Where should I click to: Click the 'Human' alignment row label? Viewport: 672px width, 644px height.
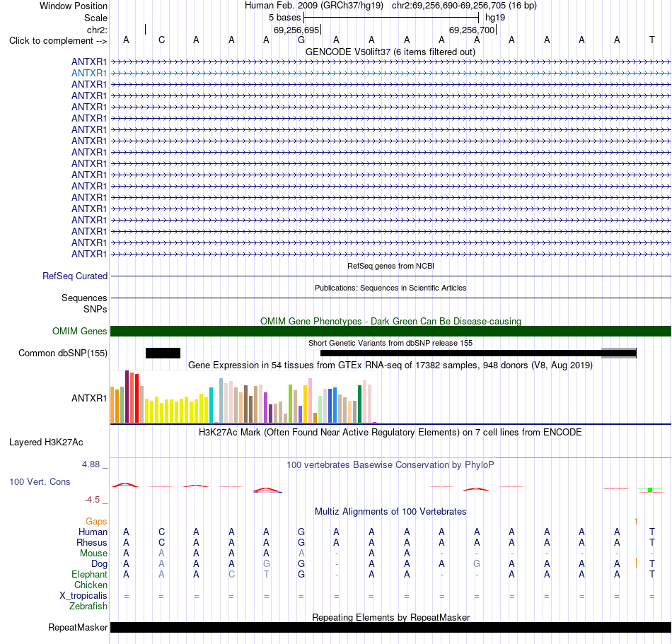tap(93, 532)
